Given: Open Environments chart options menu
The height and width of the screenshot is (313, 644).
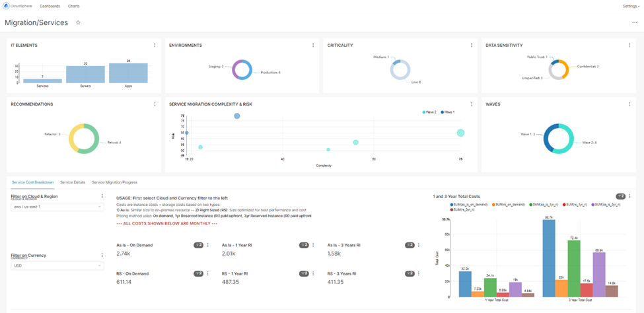Looking at the screenshot, I should point(313,45).
